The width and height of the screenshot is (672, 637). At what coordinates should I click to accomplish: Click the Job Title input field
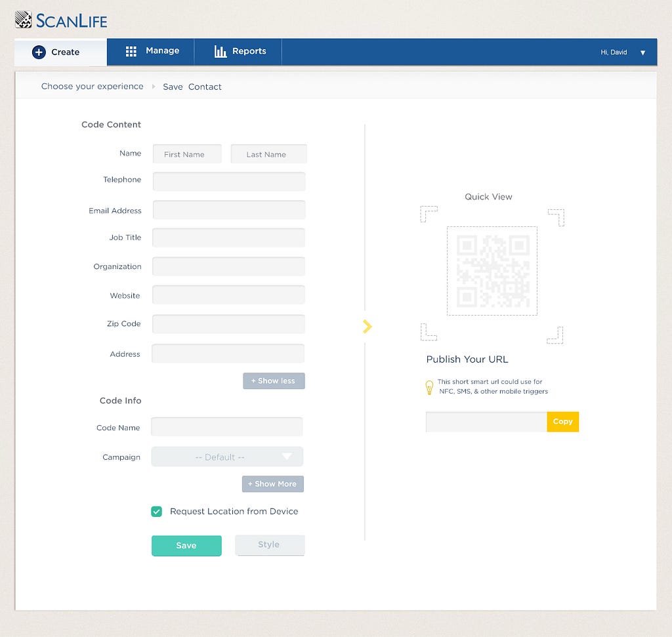[228, 237]
